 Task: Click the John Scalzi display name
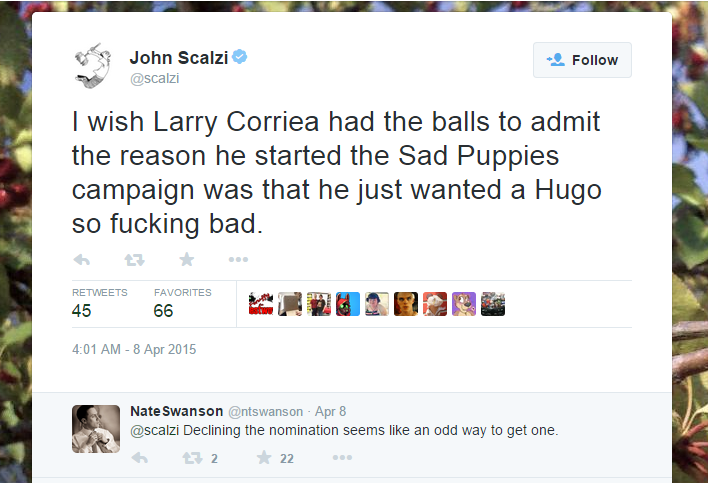(x=179, y=56)
